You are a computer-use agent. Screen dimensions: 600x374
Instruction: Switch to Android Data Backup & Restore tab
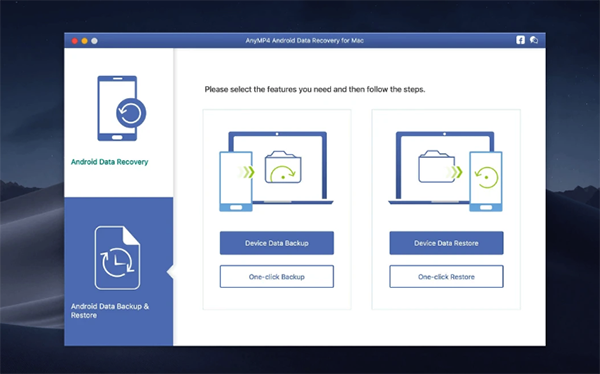tap(110, 310)
